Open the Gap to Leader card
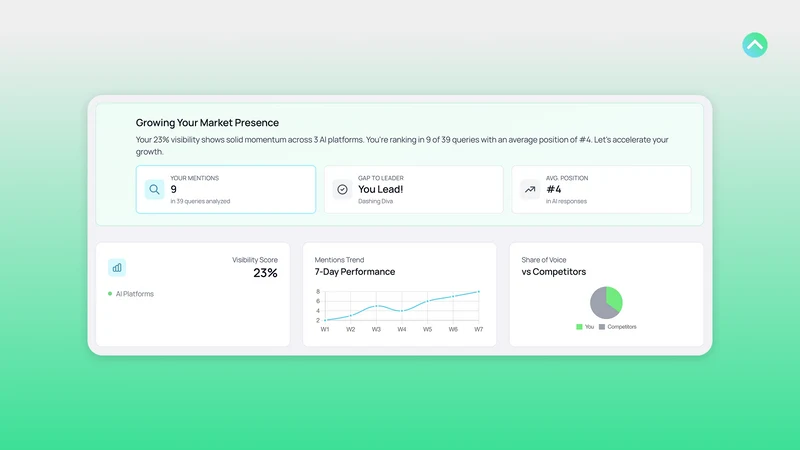 [x=413, y=189]
